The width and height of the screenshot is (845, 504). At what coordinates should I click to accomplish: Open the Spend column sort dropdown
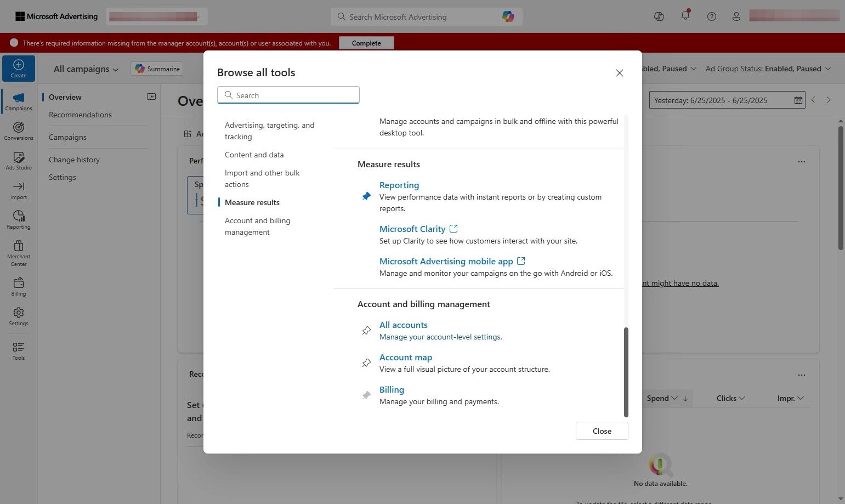pos(673,398)
